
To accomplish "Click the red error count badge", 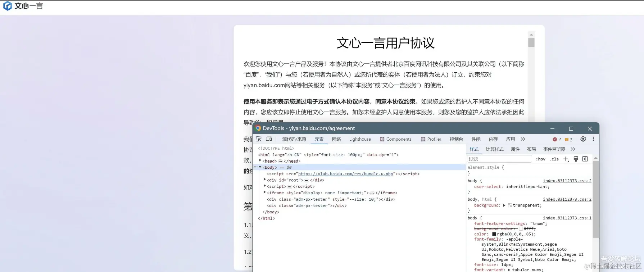I will pos(557,139).
